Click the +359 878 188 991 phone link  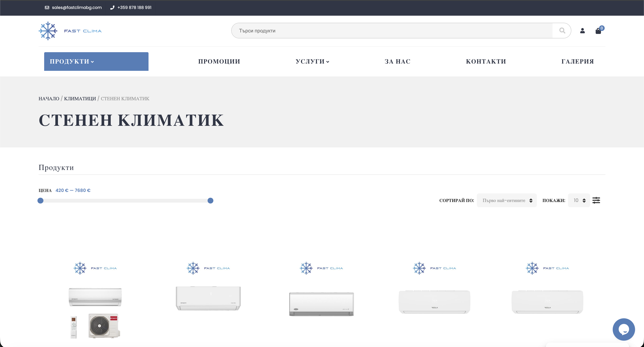tap(134, 7)
